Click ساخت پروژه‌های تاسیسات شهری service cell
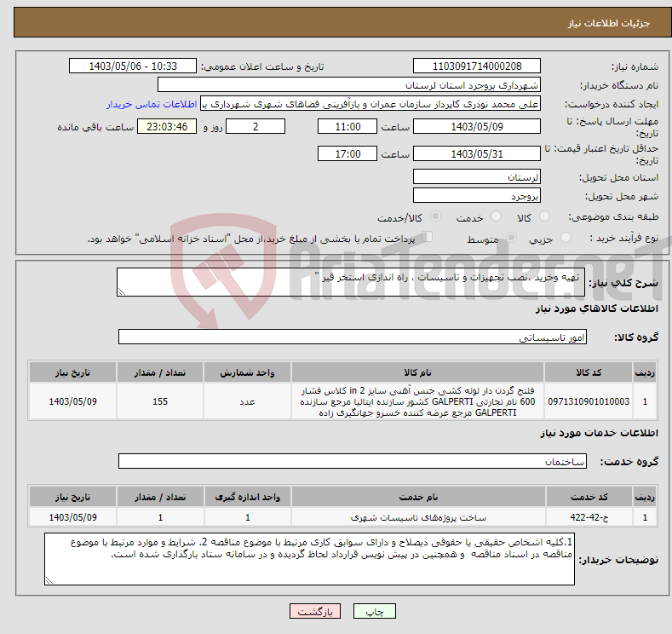Screen dimensions: 672x634 pyautogui.click(x=418, y=517)
